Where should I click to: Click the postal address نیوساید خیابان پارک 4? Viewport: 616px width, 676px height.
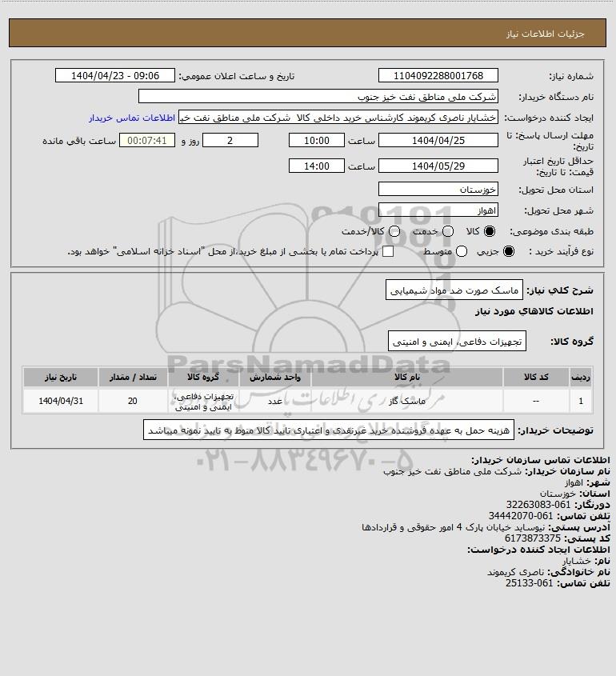click(x=454, y=527)
